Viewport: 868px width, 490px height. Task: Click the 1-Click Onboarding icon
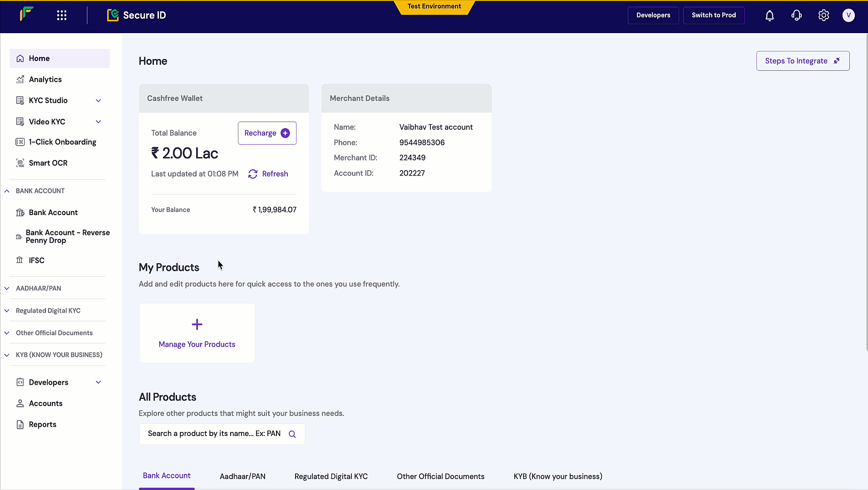pyautogui.click(x=20, y=142)
